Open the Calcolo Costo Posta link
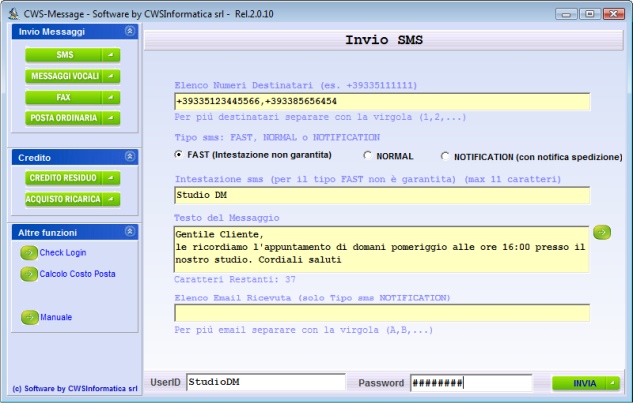The image size is (633, 403). 78,274
